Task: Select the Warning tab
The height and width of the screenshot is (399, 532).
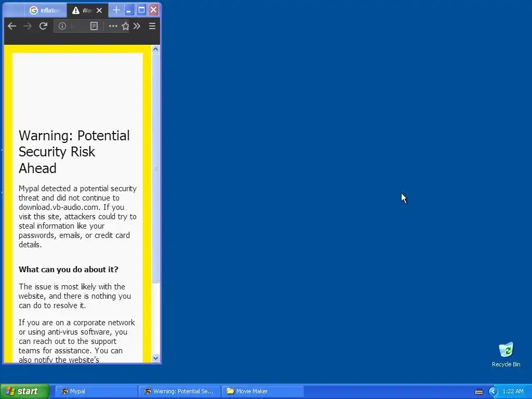Action: tap(83, 10)
